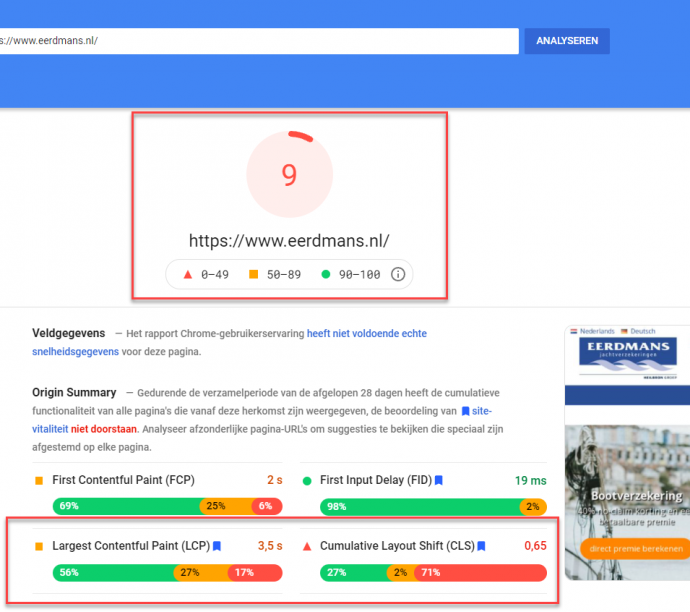This screenshot has width=690, height=612.
Task: Click the Eerdmans logo in the page preview
Action: (x=628, y=357)
